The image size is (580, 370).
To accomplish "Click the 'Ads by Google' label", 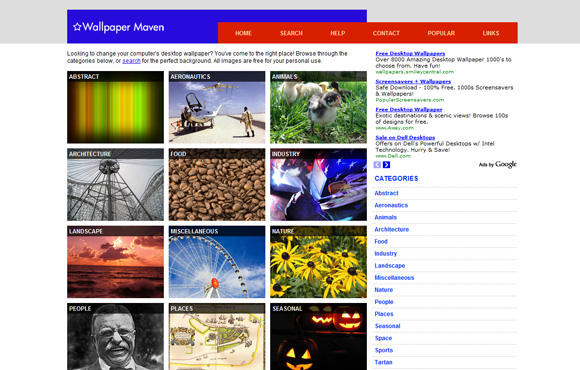I will click(x=498, y=164).
